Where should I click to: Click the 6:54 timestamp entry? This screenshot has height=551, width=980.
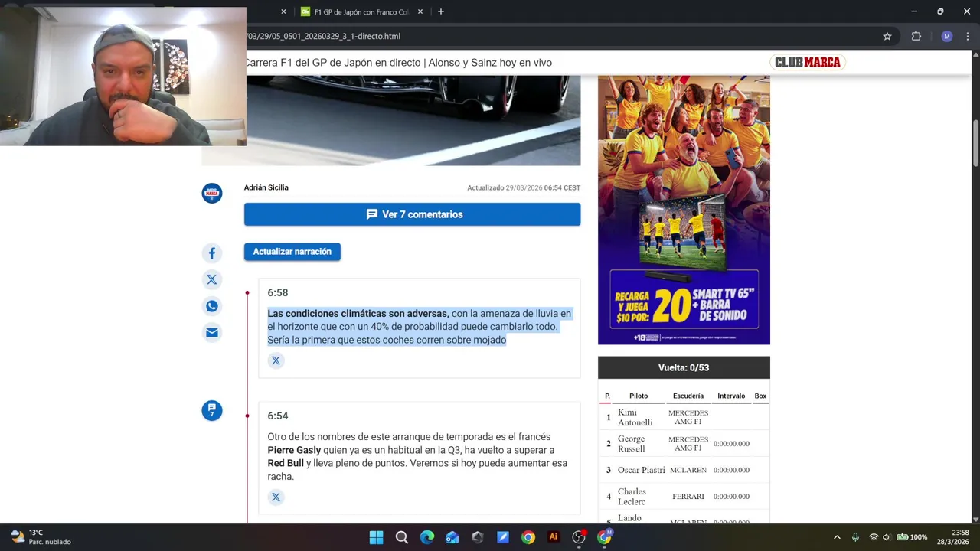(278, 416)
